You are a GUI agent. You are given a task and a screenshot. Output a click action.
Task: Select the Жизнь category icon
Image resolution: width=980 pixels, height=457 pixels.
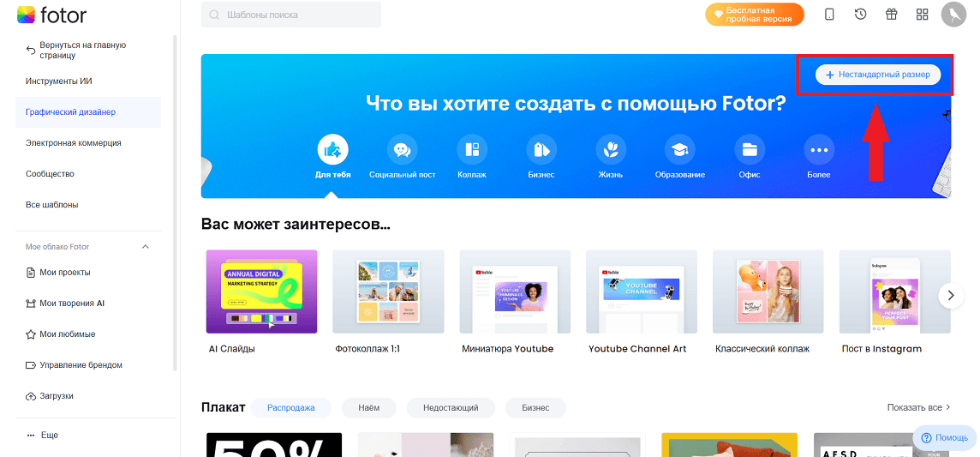pyautogui.click(x=611, y=149)
